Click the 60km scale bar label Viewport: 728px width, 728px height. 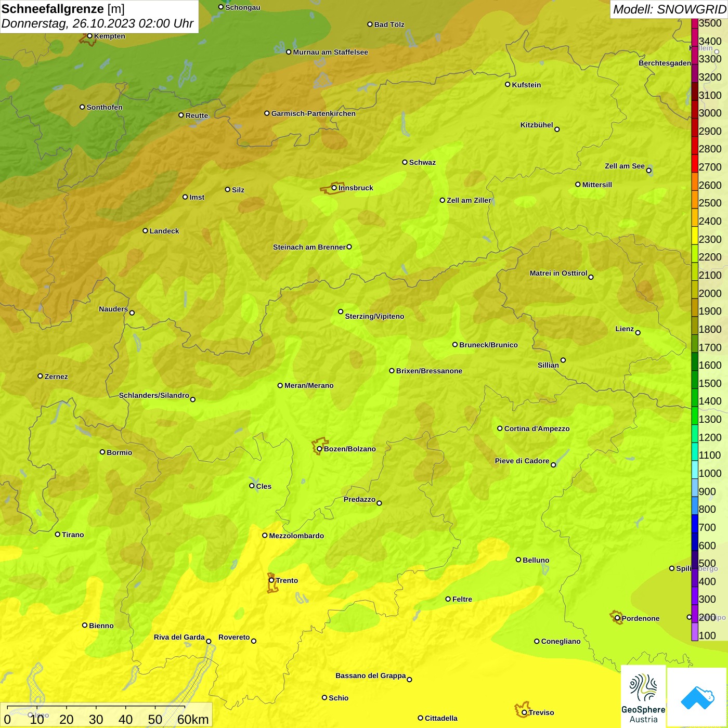point(193,719)
